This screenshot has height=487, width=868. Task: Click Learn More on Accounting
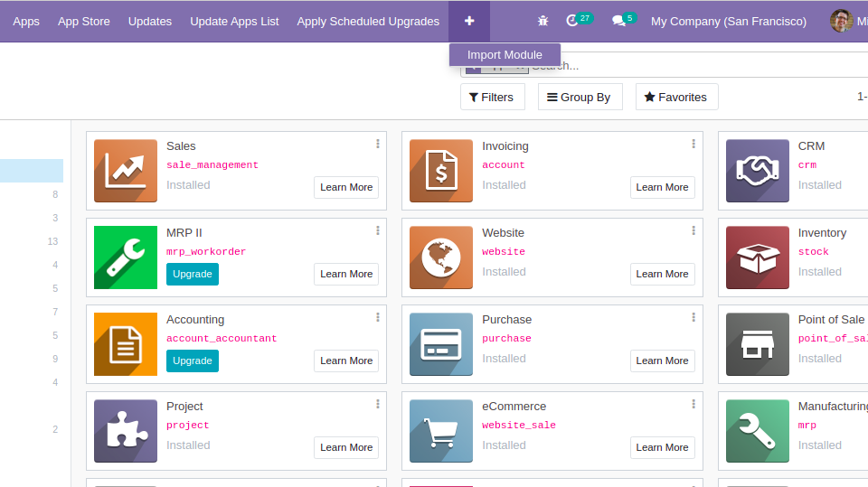(346, 361)
